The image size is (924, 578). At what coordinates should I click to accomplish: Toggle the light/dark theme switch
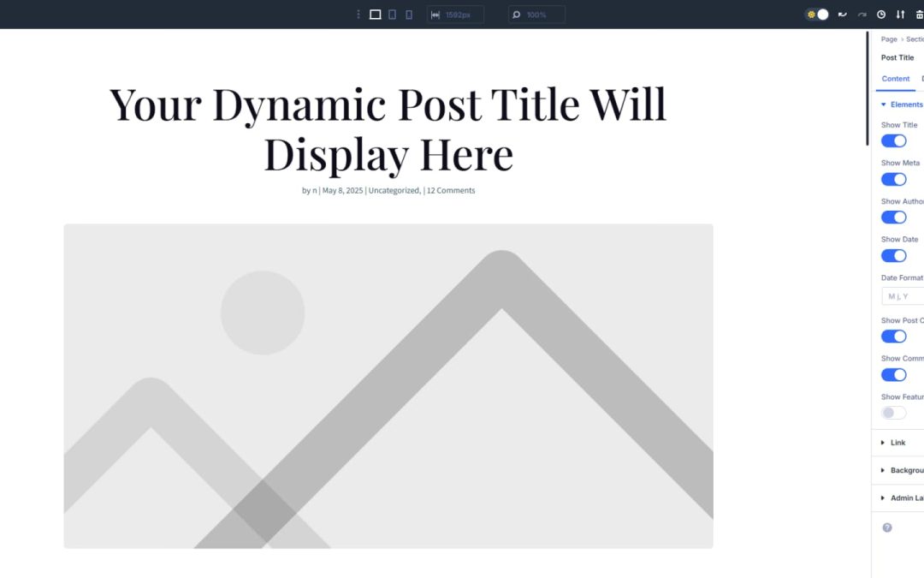click(817, 15)
